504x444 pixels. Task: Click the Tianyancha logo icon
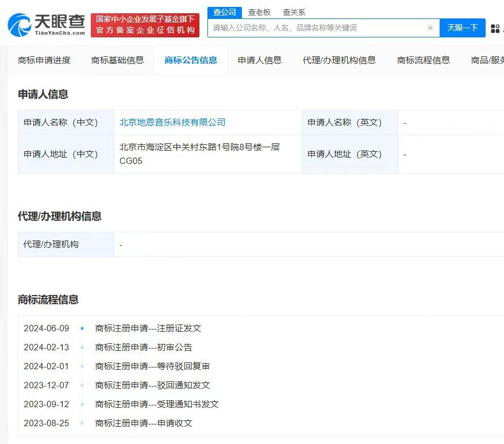pos(19,23)
